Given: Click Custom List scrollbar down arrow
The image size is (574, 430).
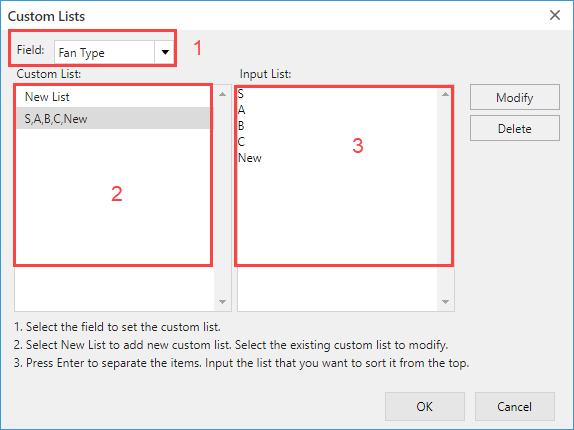Looking at the screenshot, I should 222,302.
